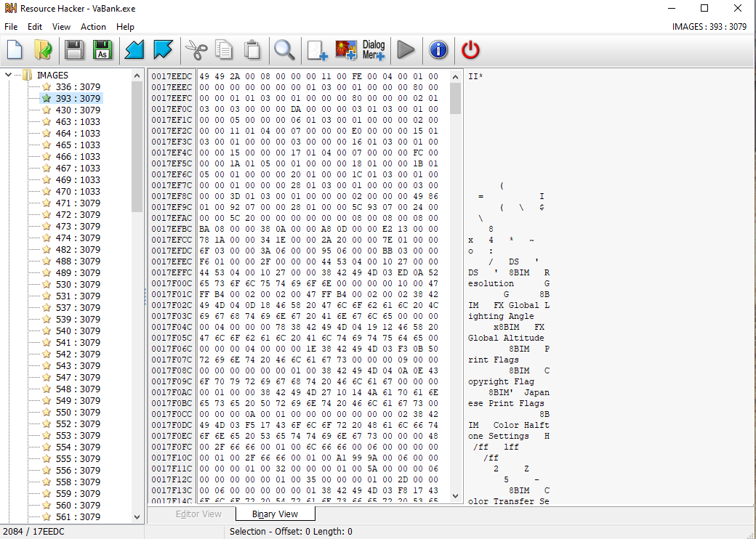756x539 pixels.
Task: Click the star icon beside 474 : 3079
Action: [47, 238]
